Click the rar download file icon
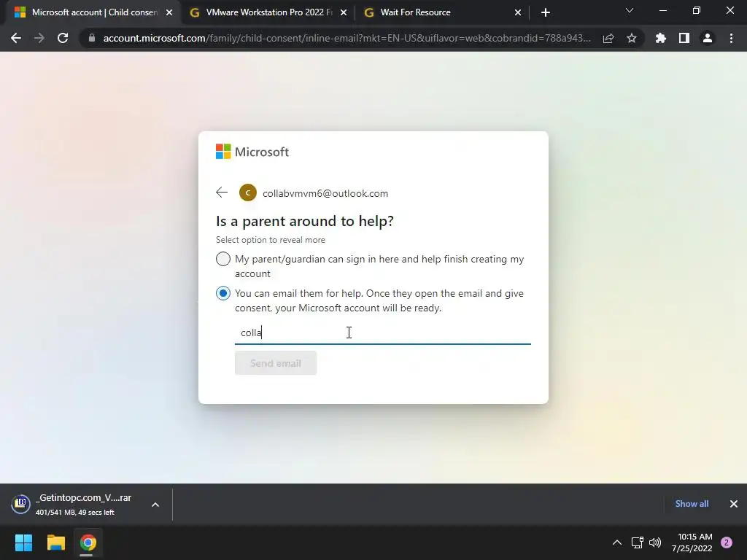 click(x=20, y=504)
